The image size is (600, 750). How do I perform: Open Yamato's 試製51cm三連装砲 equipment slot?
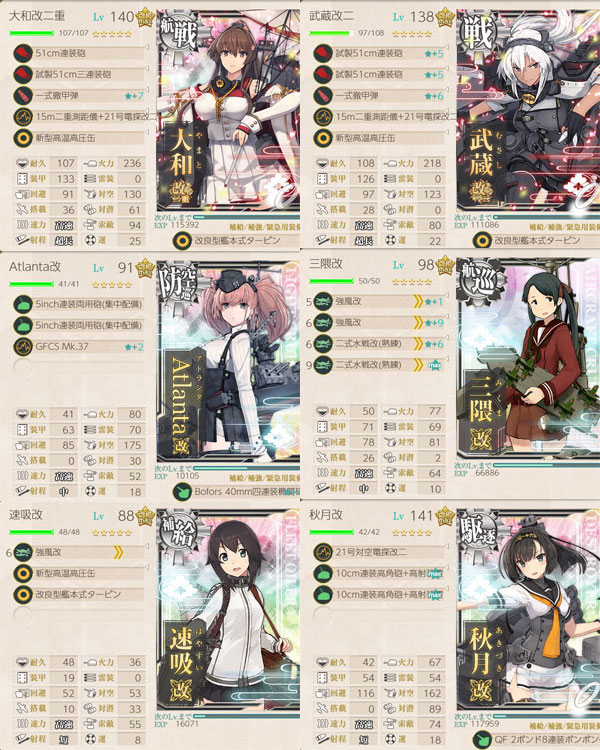[x=79, y=74]
